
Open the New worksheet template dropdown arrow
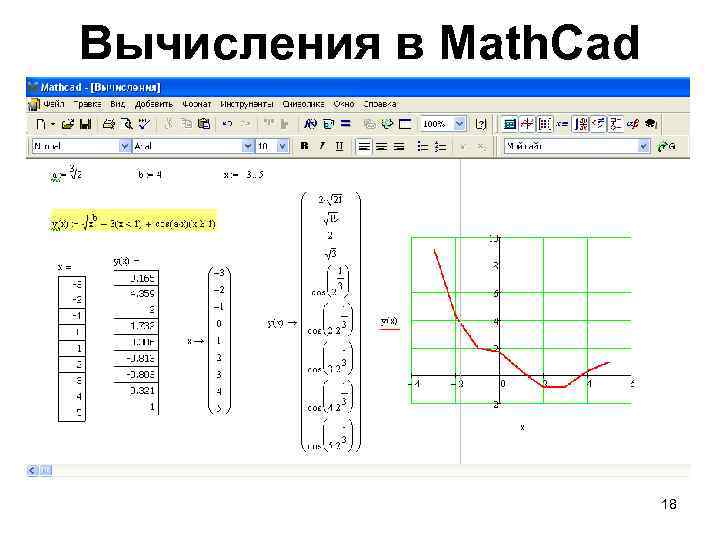pos(52,124)
